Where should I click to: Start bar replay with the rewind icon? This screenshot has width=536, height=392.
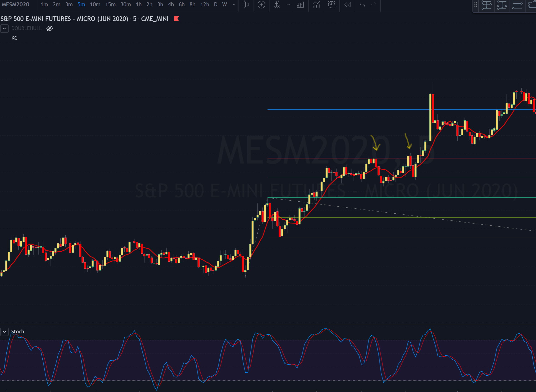(x=347, y=5)
